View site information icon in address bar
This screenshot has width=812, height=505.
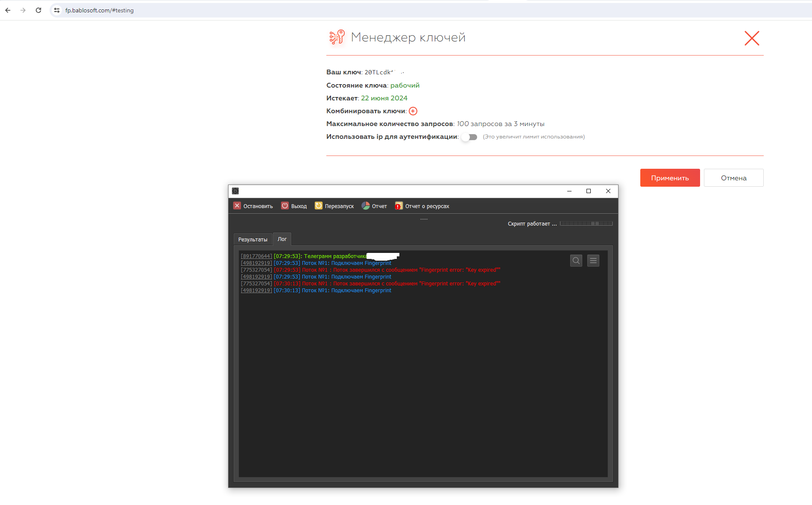[x=57, y=10]
